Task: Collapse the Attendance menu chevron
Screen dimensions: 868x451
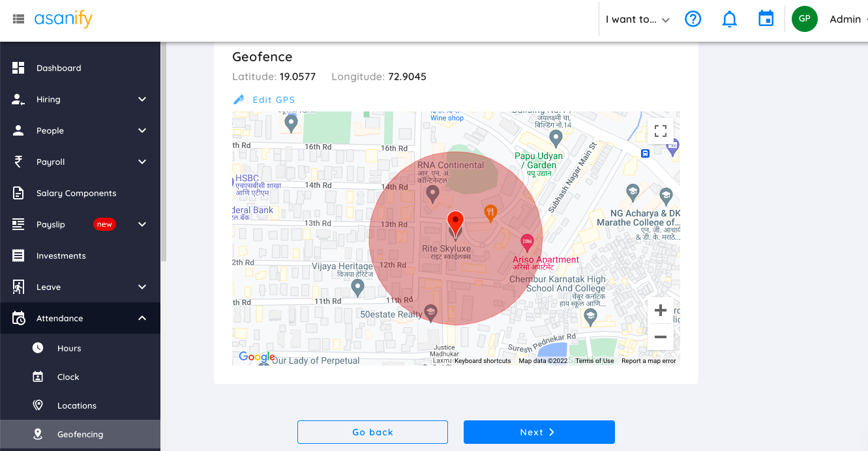Action: 142,318
